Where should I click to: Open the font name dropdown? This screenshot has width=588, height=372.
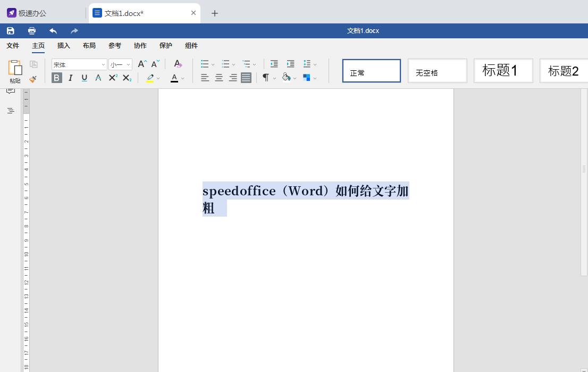click(102, 64)
